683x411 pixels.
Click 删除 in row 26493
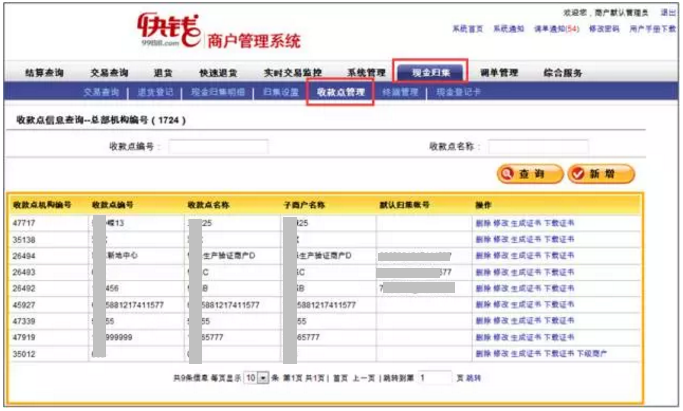pyautogui.click(x=483, y=272)
